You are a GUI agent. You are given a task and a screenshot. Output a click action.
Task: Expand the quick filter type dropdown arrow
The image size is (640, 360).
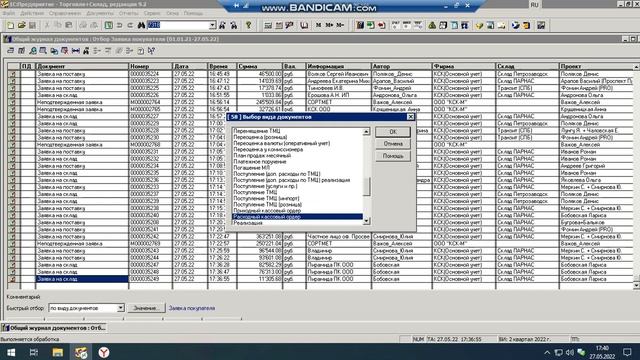click(120, 308)
